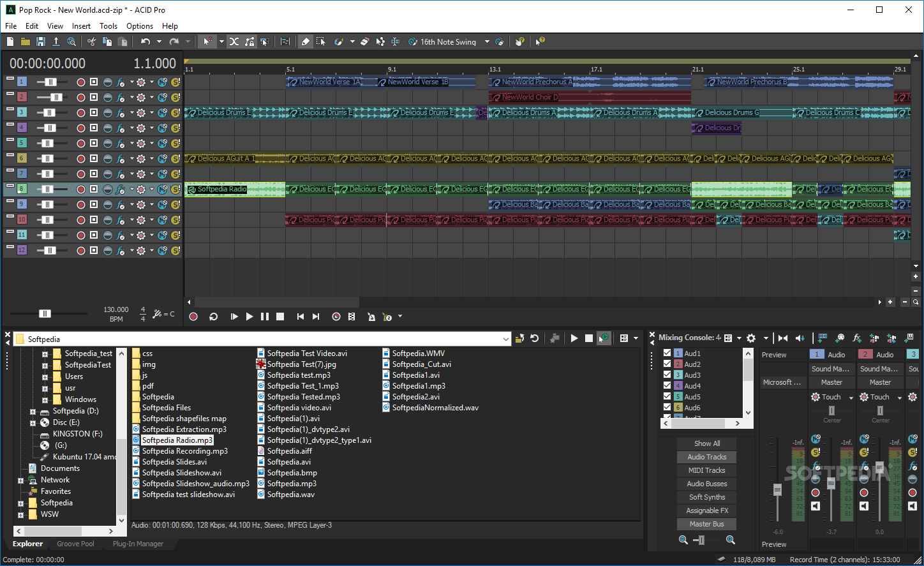This screenshot has height=566, width=924.
Task: Select the Eraser tool in the toolbar
Action: coord(364,41)
